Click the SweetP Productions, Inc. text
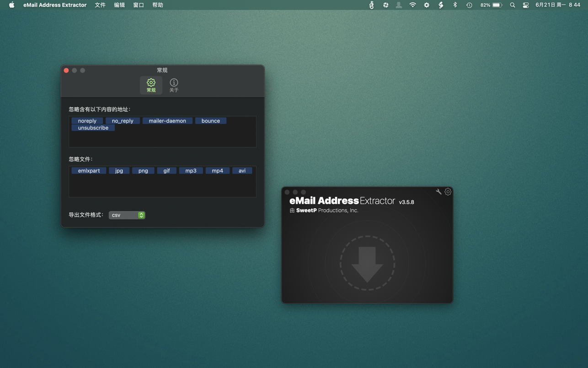 (x=327, y=211)
